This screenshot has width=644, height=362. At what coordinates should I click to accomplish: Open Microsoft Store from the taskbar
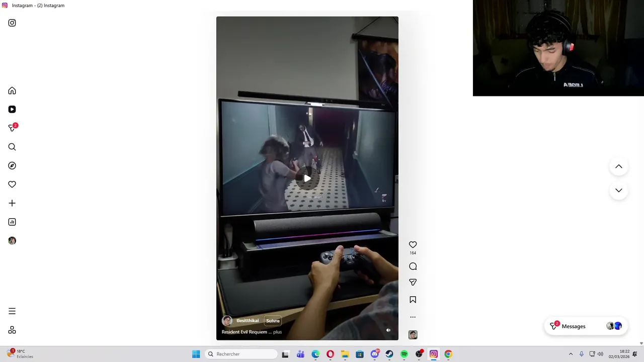360,354
